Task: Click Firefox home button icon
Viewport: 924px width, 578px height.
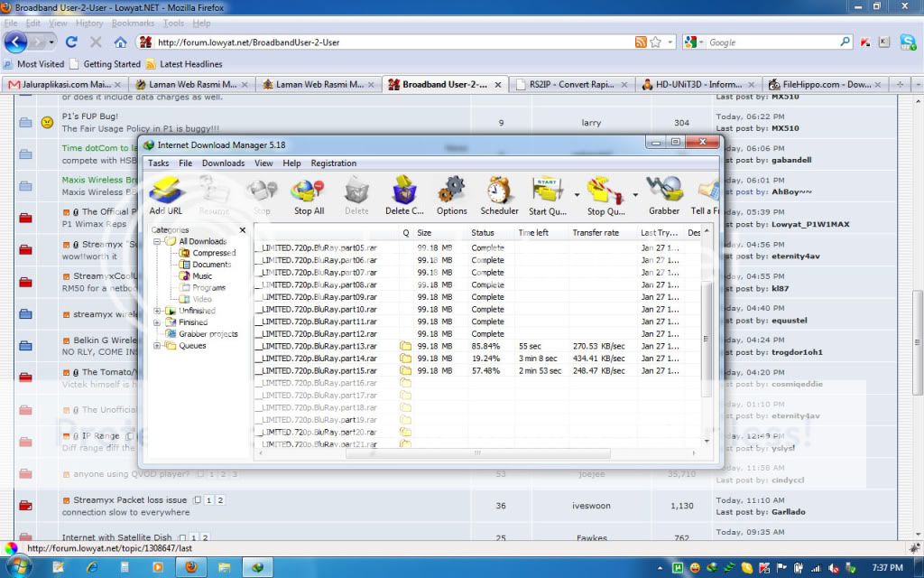Action: click(x=120, y=42)
